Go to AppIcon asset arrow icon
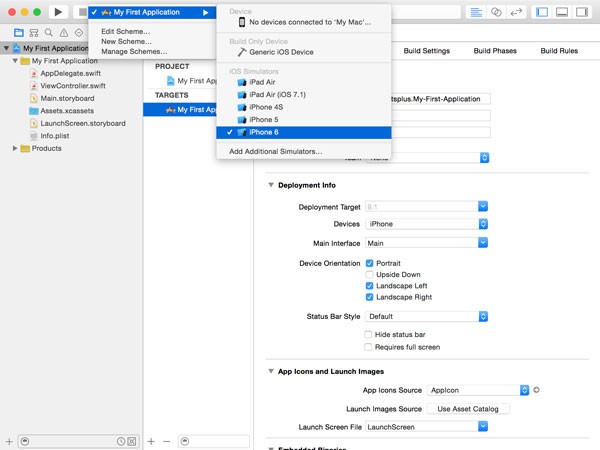Screen dimensions: 600x450 tap(536, 390)
